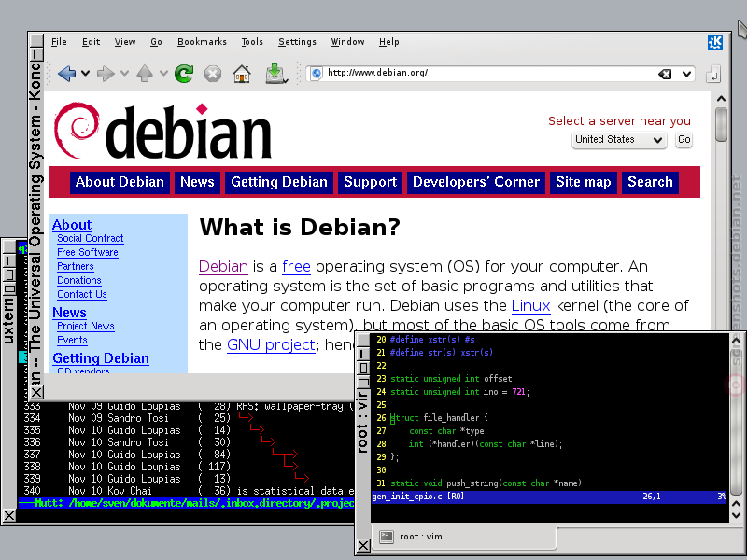747x560 pixels.
Task: Click the Konqueror vertical scrollbar thumb
Action: pyautogui.click(x=721, y=125)
